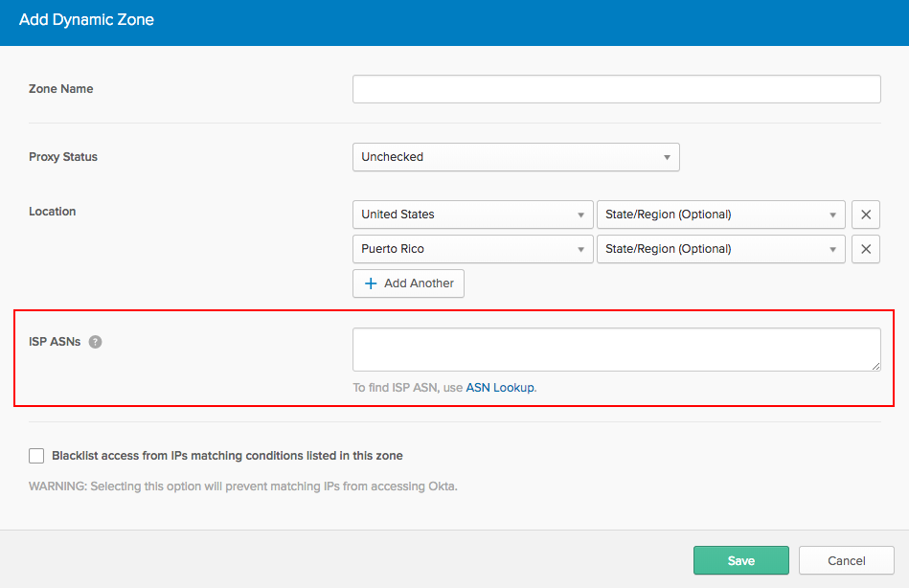Click the United States dropdown arrow
This screenshot has height=588, width=909.
click(x=580, y=215)
